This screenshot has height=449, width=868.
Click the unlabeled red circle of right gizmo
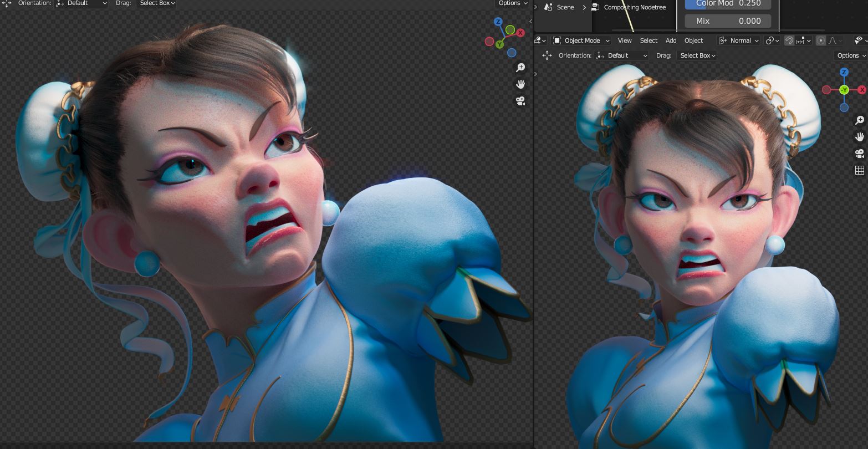coord(826,90)
